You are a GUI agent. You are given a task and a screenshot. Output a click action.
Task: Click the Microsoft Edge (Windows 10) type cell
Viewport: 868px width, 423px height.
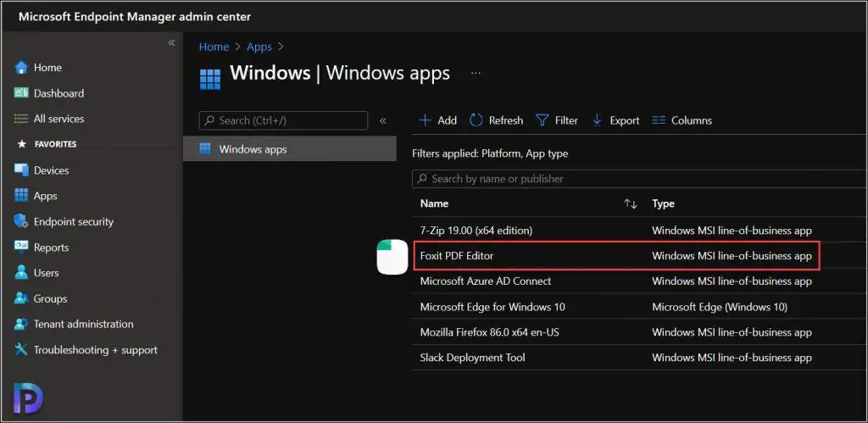(720, 307)
